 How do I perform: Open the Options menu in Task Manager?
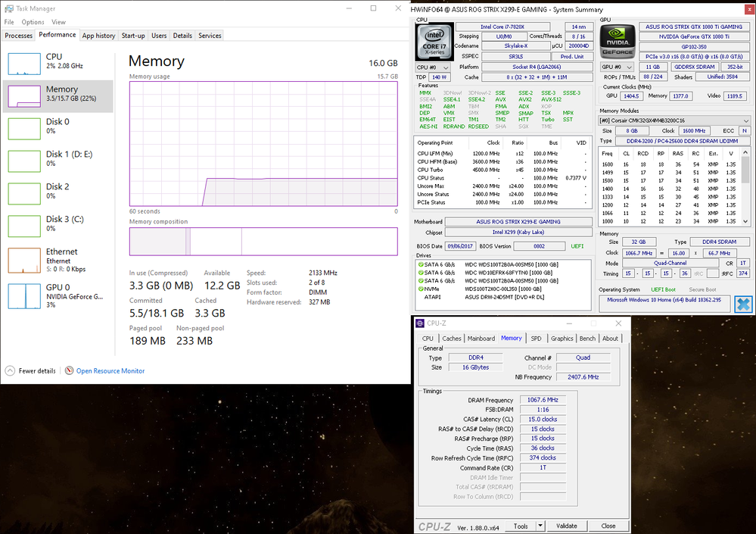33,22
